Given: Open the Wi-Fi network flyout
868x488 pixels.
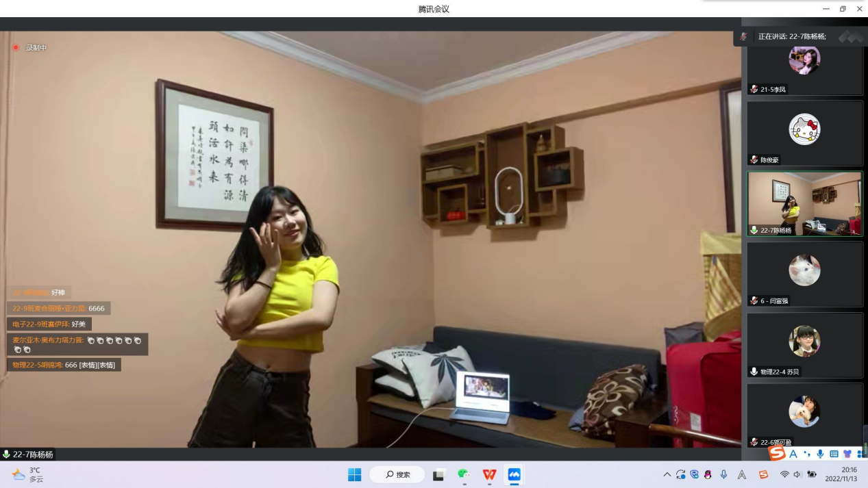Looking at the screenshot, I should (x=784, y=474).
